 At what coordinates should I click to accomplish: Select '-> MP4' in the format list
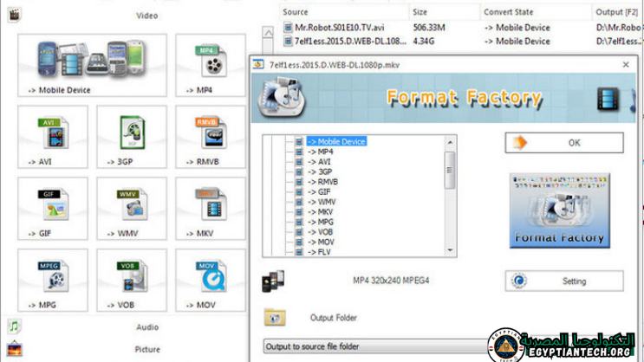tap(321, 152)
